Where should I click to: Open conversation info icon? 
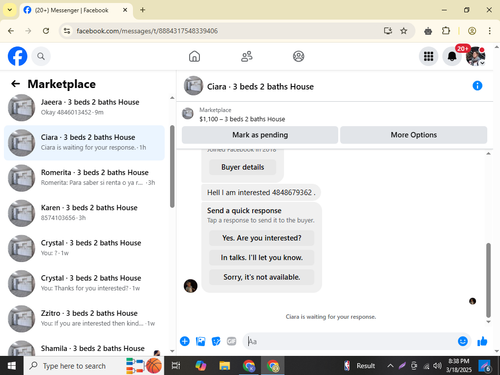coord(477,86)
